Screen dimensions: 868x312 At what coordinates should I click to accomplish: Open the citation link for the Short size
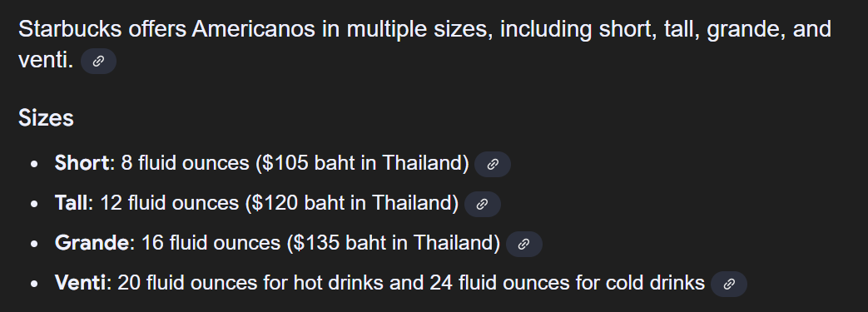493,164
